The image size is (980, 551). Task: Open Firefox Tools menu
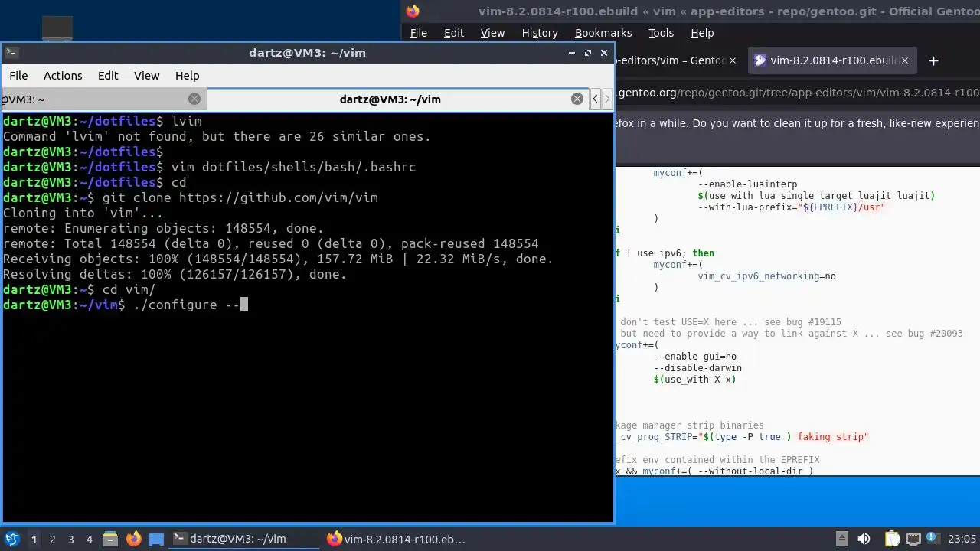pyautogui.click(x=661, y=33)
